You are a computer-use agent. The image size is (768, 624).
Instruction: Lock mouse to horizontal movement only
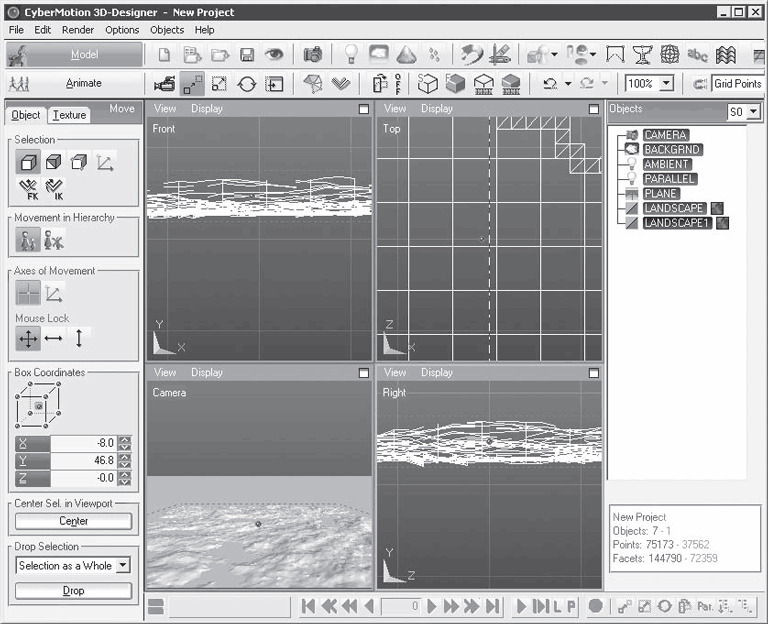click(54, 339)
